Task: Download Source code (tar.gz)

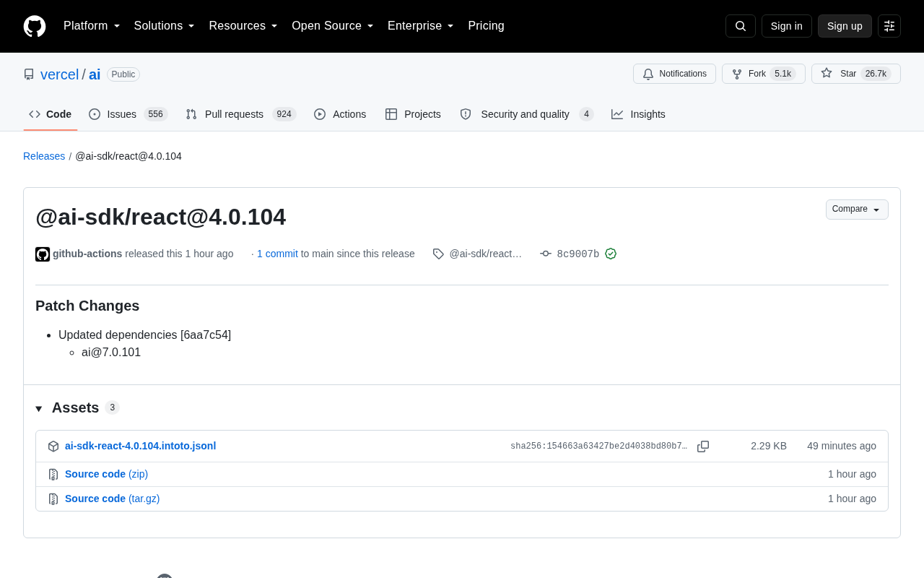Action: (112, 499)
